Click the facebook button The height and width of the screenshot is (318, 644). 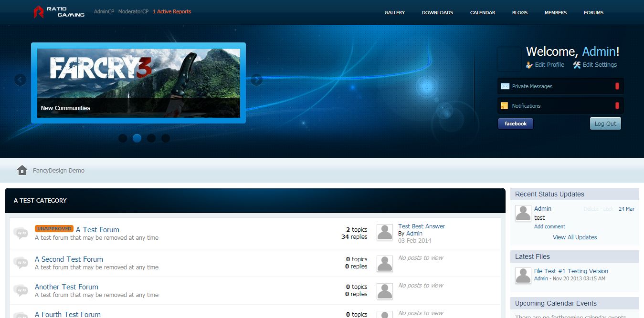point(516,123)
